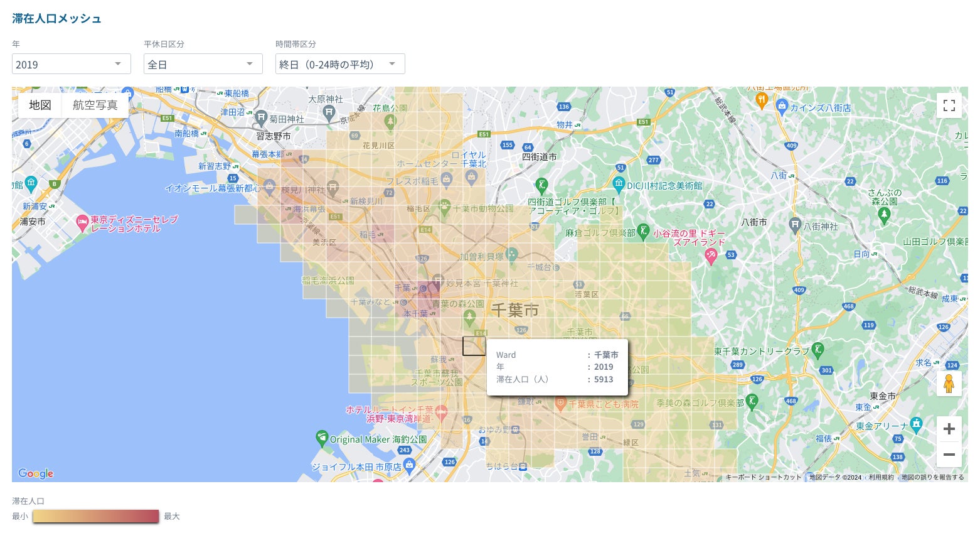Viewport: 980px width, 533px height.
Task: Zoom in on the map
Action: point(949,429)
